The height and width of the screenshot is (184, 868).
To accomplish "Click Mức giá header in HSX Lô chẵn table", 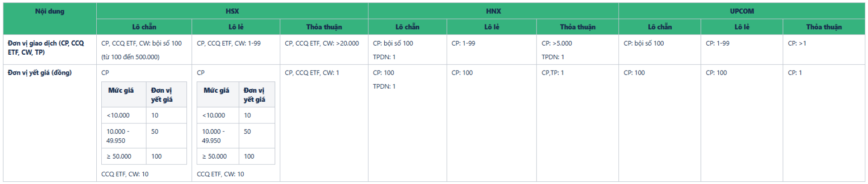I will click(121, 90).
